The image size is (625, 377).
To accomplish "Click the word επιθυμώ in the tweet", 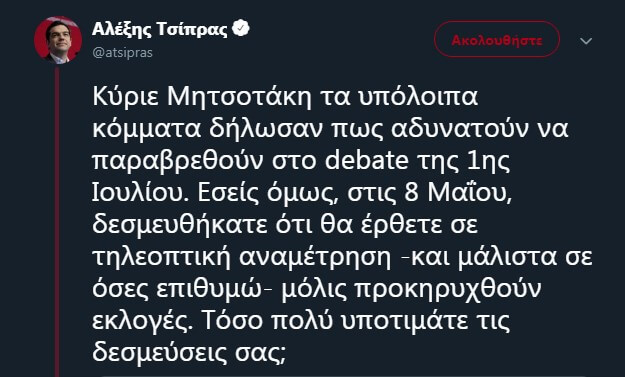I will pos(208,290).
